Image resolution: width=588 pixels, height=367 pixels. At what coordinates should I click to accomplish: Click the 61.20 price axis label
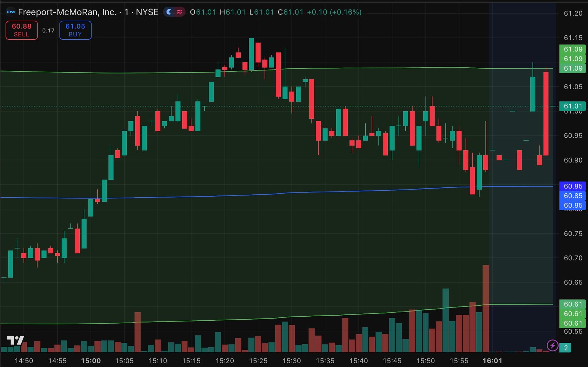[573, 14]
